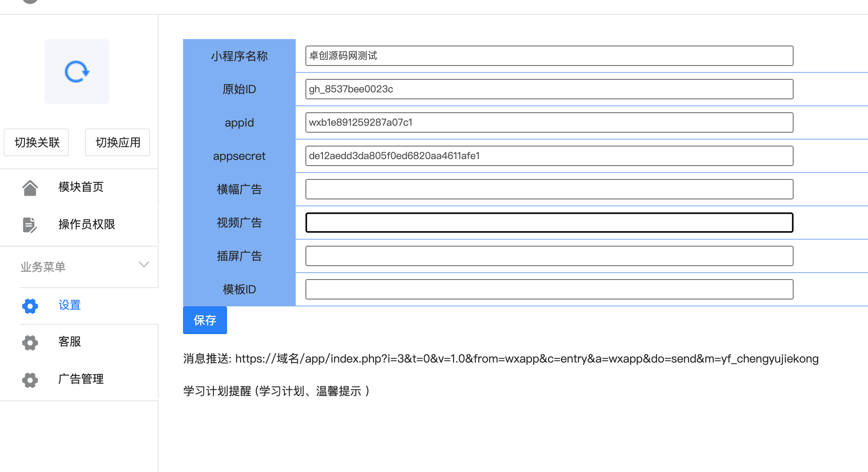Screen dimensions: 868x472
Task: Click the home icon beside 模块首页
Action: pos(30,188)
